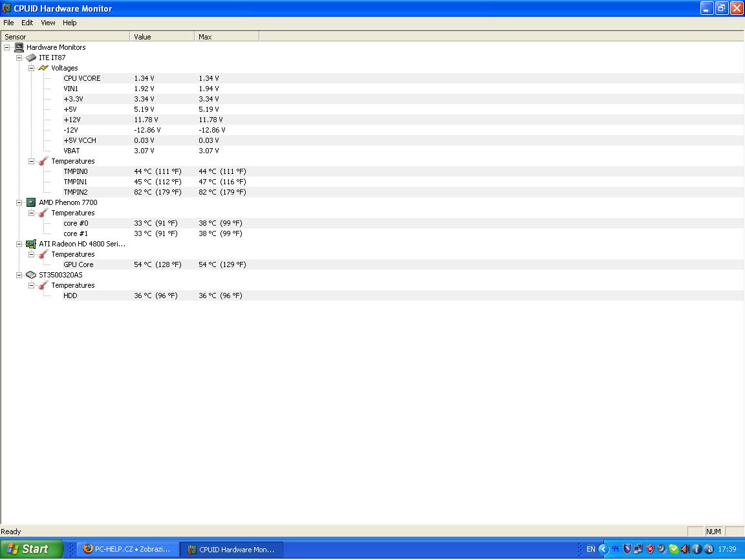Open the red security shield alert icon
The image size is (745, 560).
(650, 549)
